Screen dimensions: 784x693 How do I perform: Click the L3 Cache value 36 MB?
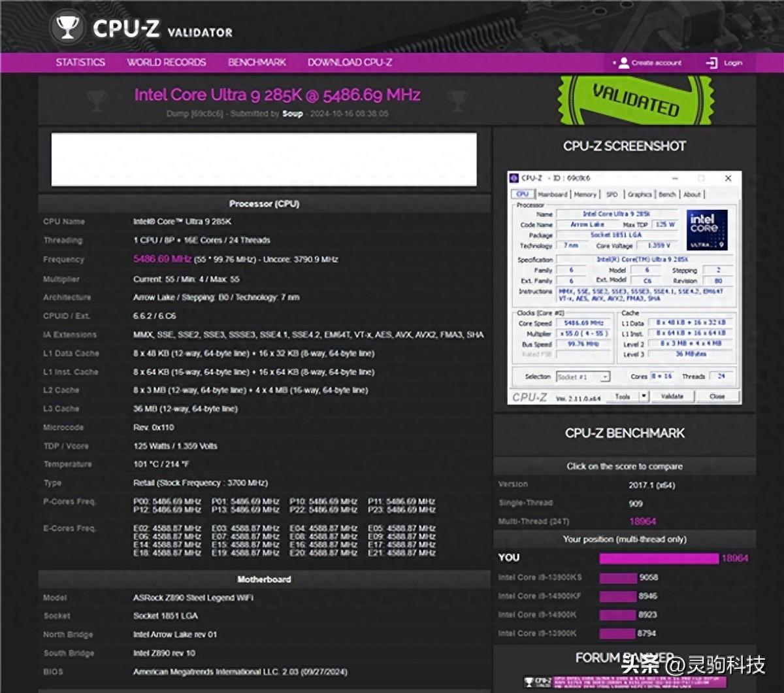[186, 409]
